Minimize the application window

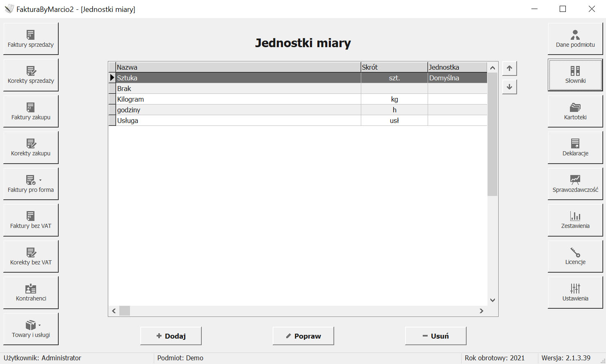click(x=534, y=9)
